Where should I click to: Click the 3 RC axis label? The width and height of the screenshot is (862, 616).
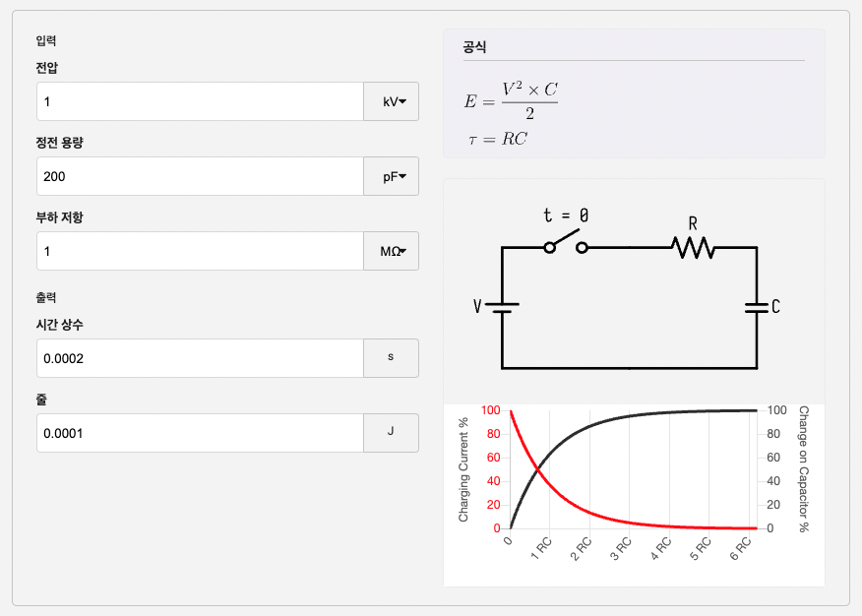[622, 549]
